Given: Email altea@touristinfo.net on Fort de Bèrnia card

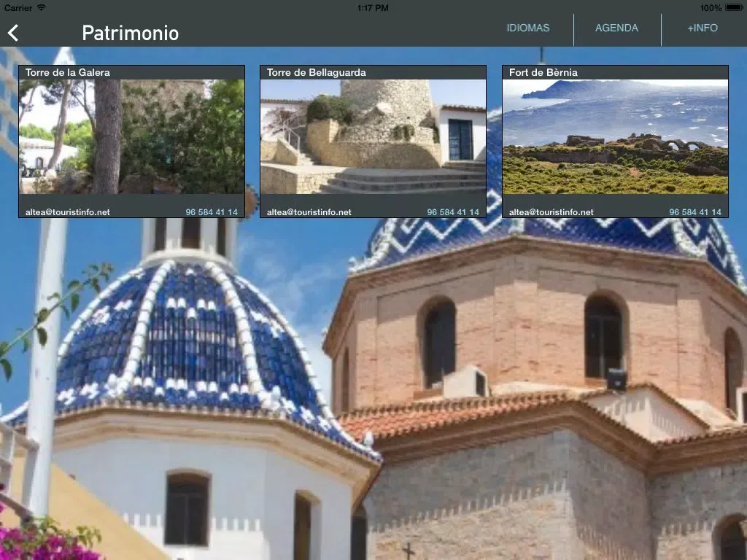Looking at the screenshot, I should tap(551, 212).
